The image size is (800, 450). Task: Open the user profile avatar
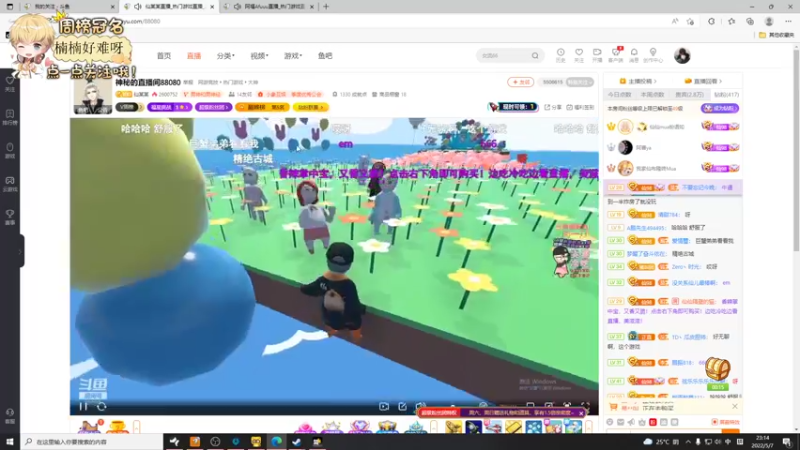point(682,56)
